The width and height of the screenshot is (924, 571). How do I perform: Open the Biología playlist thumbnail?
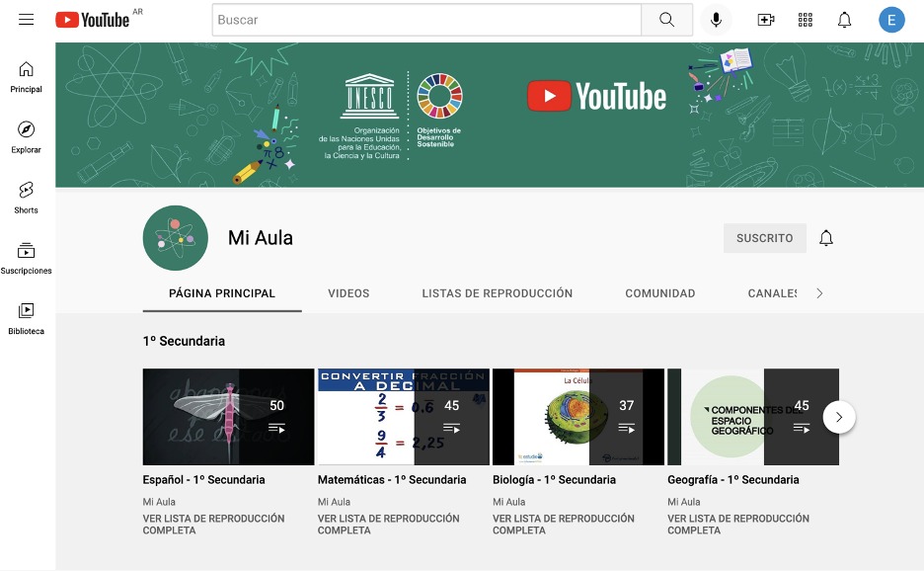pos(577,417)
